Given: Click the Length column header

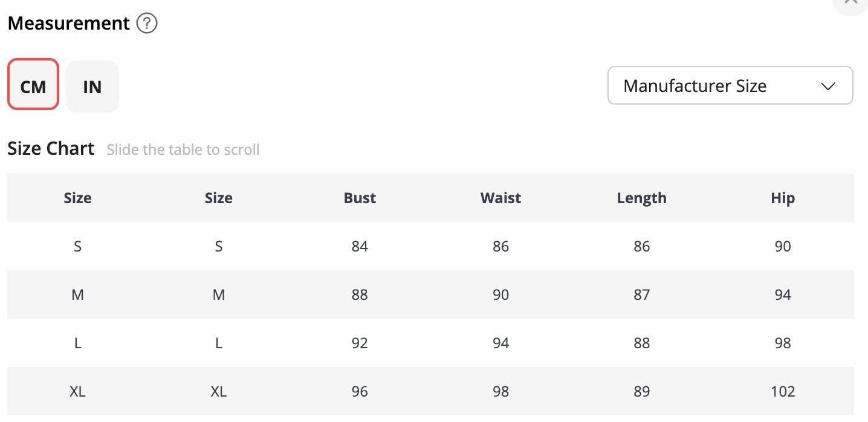Looking at the screenshot, I should (641, 198).
